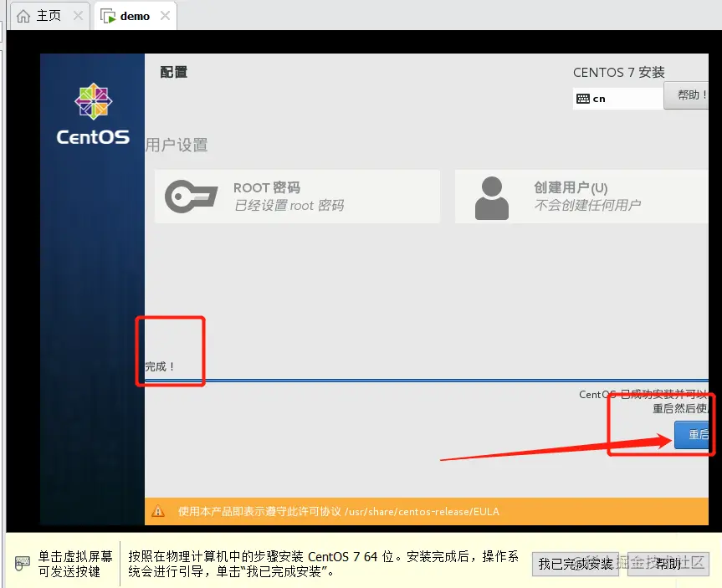The width and height of the screenshot is (722, 588).
Task: Click the installation progress bar
Action: tap(427, 381)
